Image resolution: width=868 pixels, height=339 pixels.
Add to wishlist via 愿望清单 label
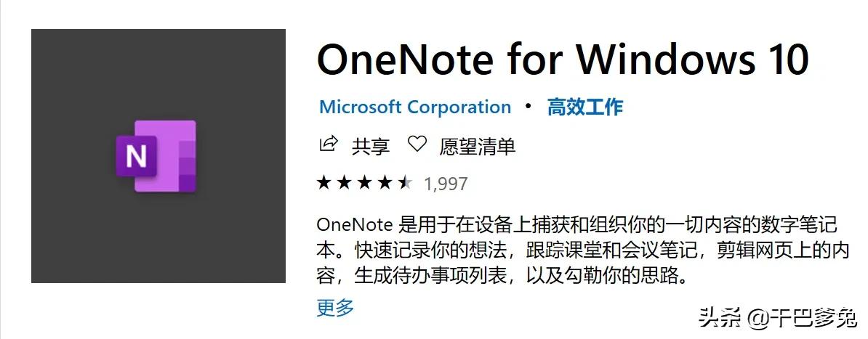pyautogui.click(x=478, y=146)
